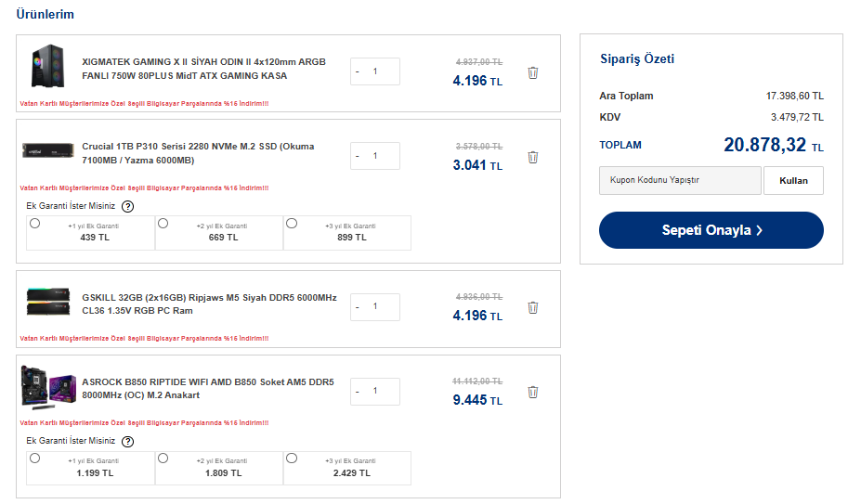
Task: Pick +3 year warranty for 899 TL
Action: [292, 224]
